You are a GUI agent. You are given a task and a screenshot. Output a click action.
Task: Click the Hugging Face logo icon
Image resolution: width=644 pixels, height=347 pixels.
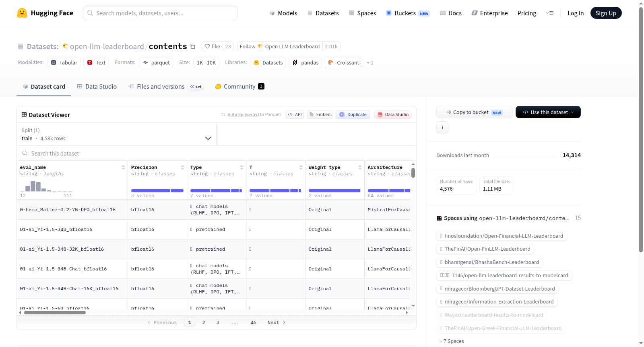pos(22,13)
